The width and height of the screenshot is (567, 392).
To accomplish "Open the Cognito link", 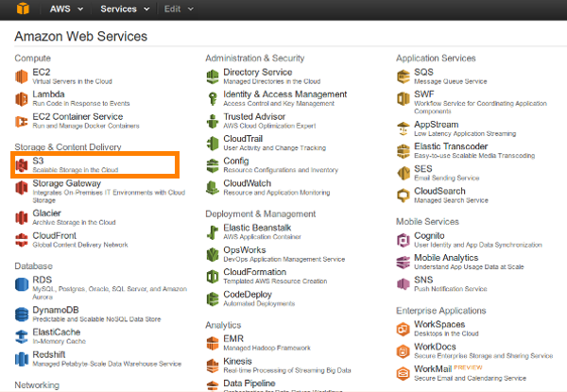I will click(x=429, y=235).
